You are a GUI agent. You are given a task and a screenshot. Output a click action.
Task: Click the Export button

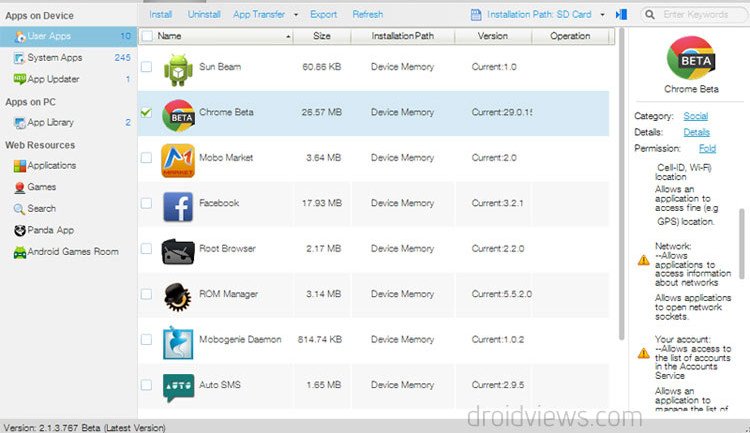(x=323, y=14)
